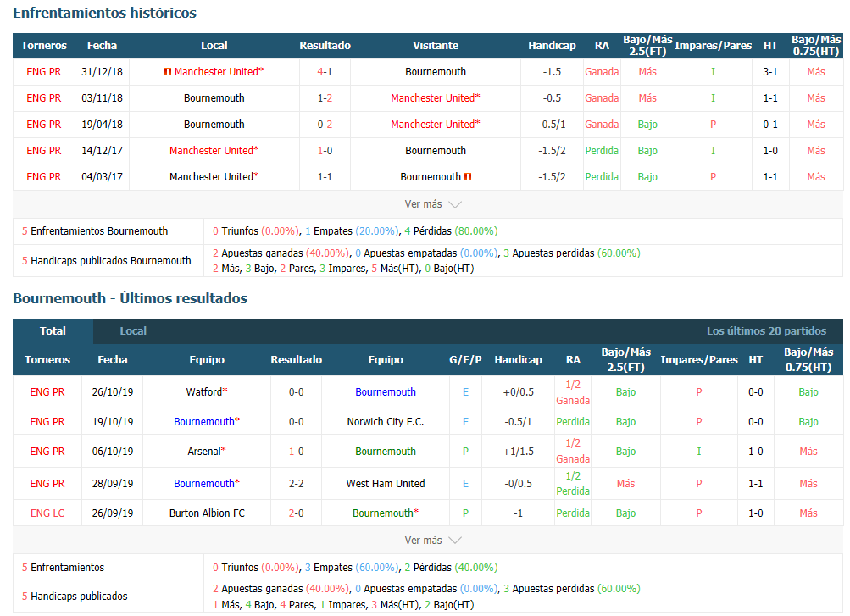This screenshot has height=616, width=850.
Task: Open West Ham United team link
Action: (x=386, y=483)
